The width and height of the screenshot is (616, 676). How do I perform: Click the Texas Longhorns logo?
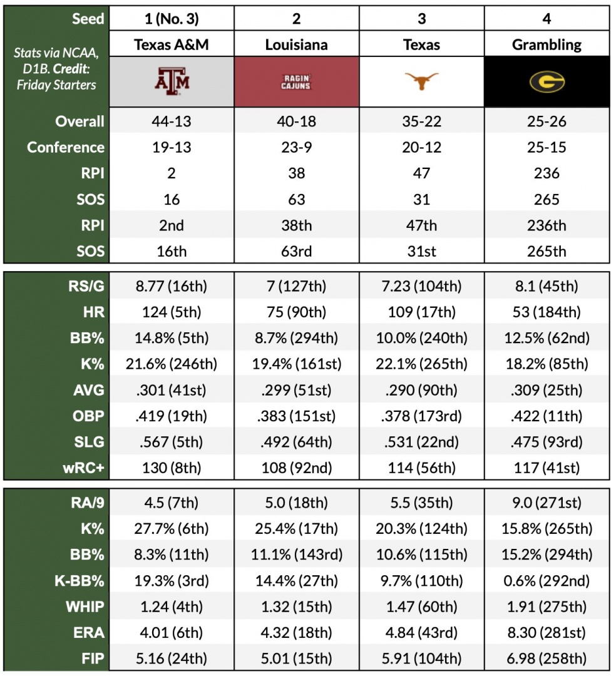pyautogui.click(x=421, y=81)
